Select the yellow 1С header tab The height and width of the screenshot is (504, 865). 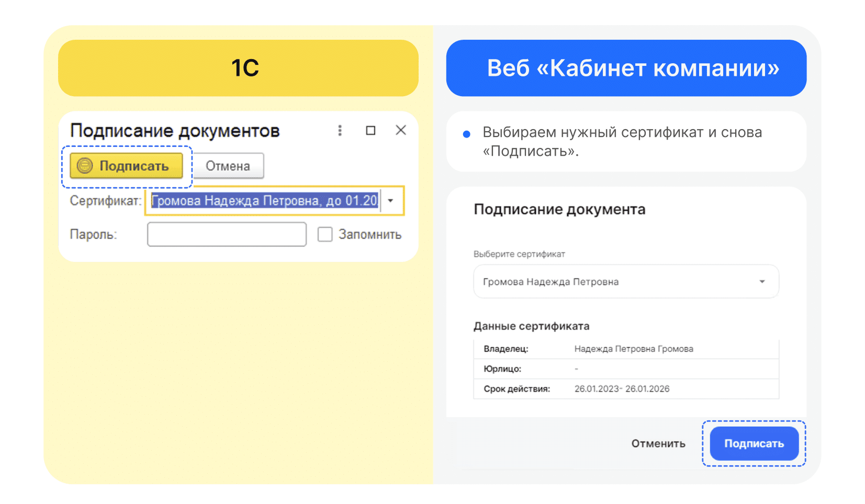[238, 68]
